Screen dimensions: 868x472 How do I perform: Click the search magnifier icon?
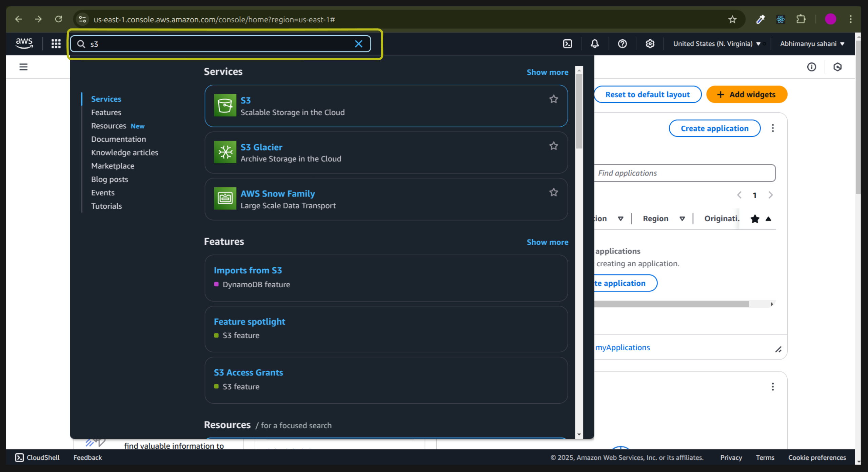[81, 44]
